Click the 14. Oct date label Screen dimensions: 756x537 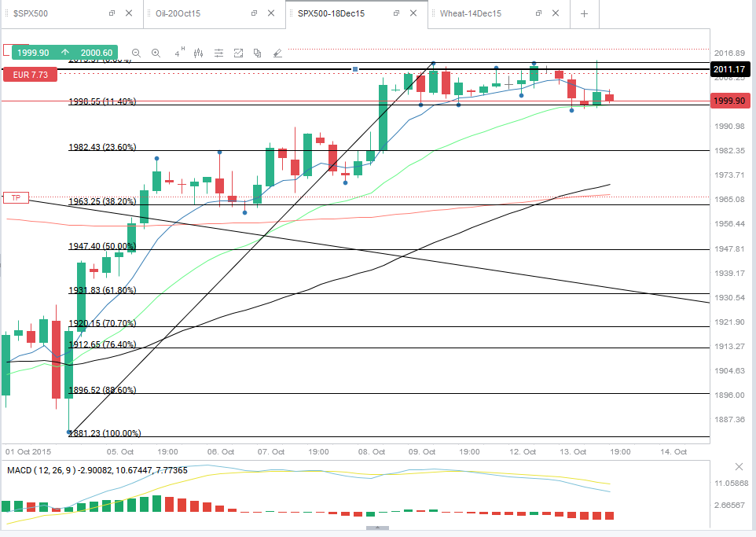tap(673, 451)
